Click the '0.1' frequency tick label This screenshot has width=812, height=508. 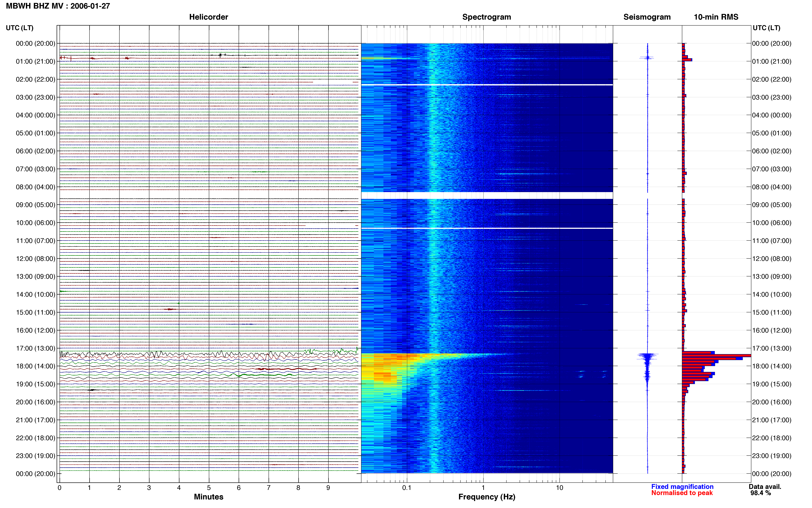pyautogui.click(x=407, y=488)
